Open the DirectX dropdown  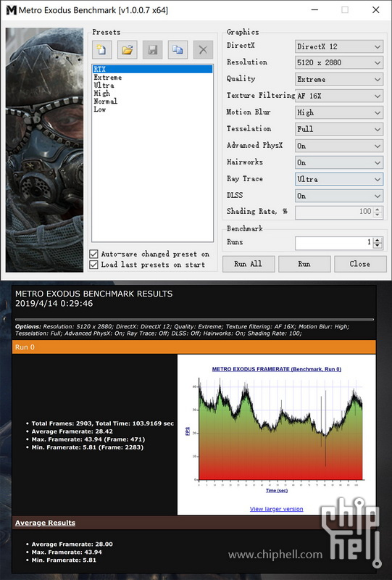339,46
